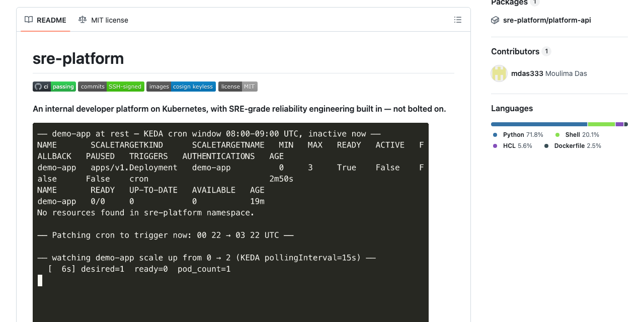Open Python 71.8% language link
Screen dimensions: 644x322
[518, 135]
